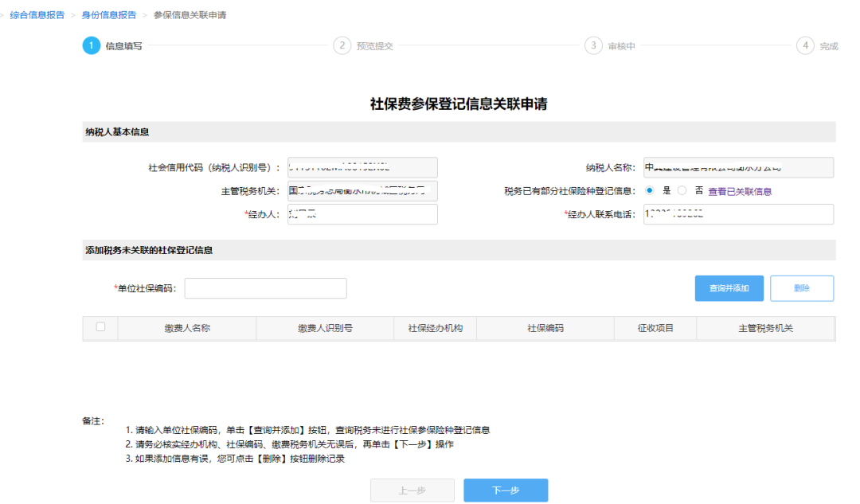
Task: Click the 缴费人名称 column header
Action: (187, 329)
